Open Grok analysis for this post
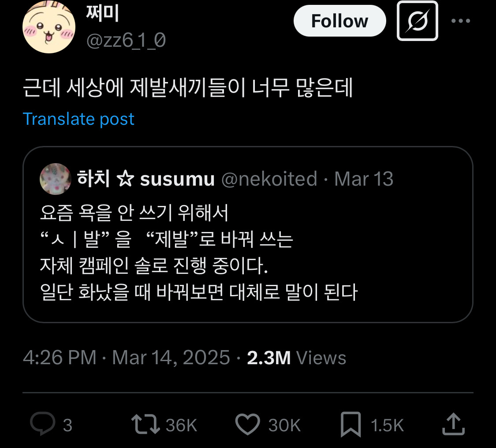Image resolution: width=496 pixels, height=448 pixels. [x=417, y=20]
